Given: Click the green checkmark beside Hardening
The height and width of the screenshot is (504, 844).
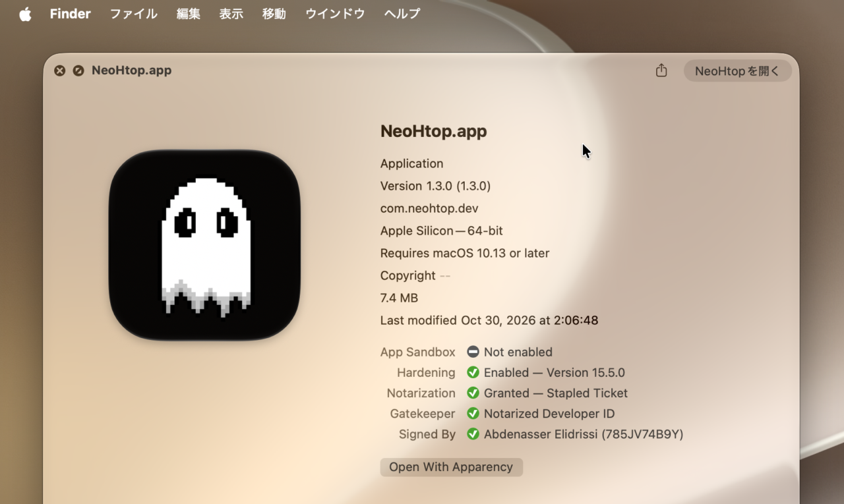Looking at the screenshot, I should [473, 372].
